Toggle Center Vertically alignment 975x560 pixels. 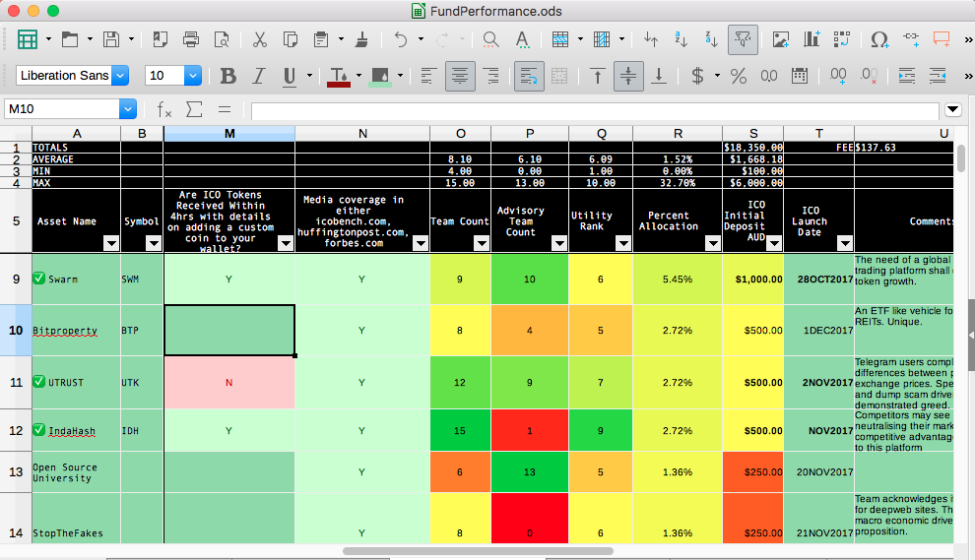[x=628, y=76]
